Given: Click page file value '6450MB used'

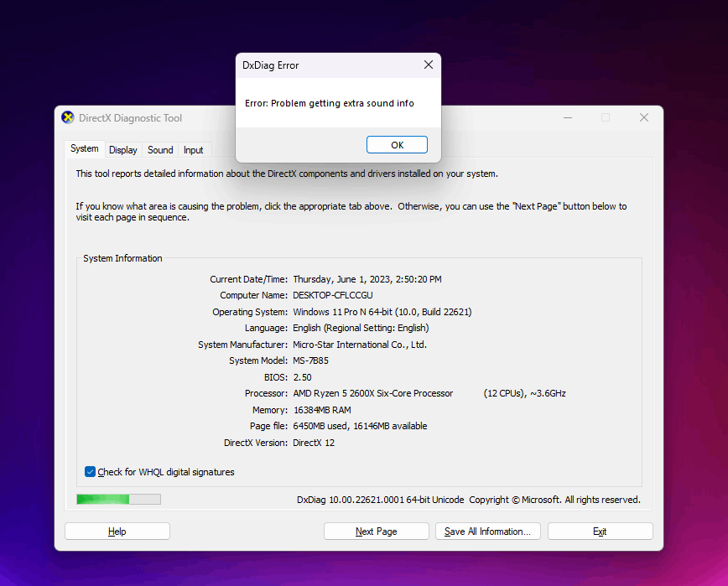Looking at the screenshot, I should [321, 426].
